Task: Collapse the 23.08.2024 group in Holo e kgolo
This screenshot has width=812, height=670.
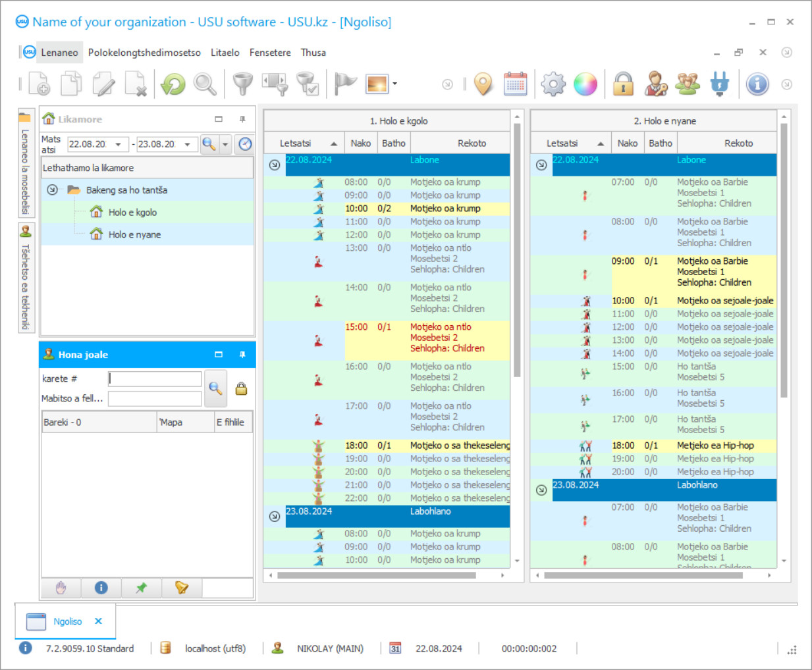Action: [275, 516]
